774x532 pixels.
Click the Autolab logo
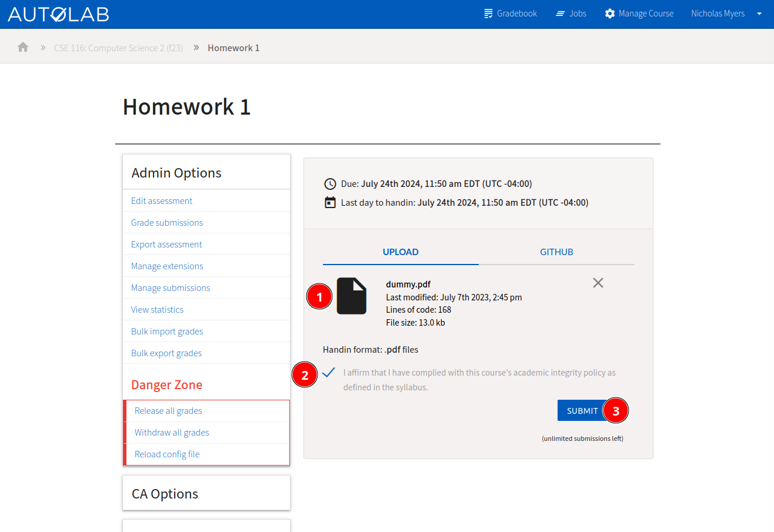[x=58, y=14]
